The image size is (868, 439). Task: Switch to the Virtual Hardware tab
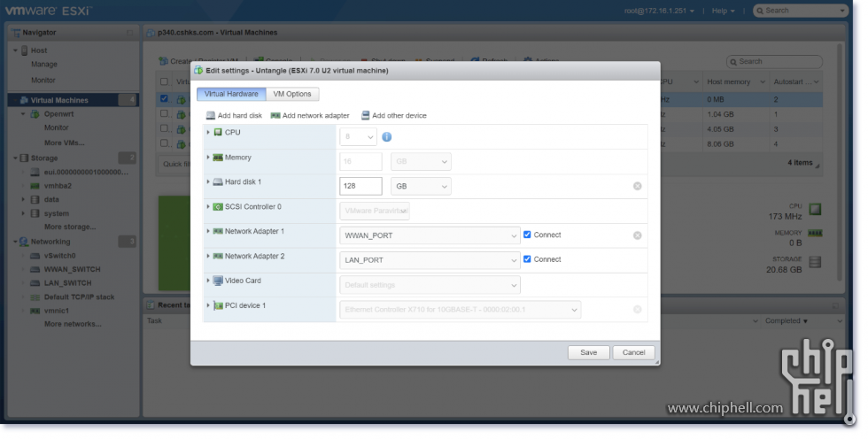click(231, 94)
